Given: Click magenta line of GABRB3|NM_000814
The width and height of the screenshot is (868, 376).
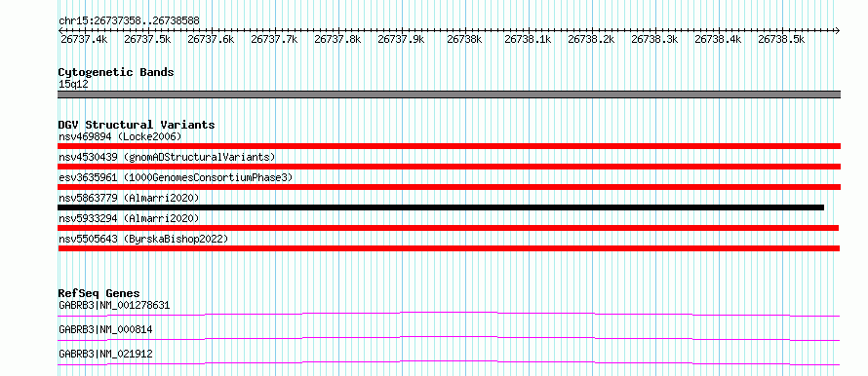Looking at the screenshot, I should [449, 338].
